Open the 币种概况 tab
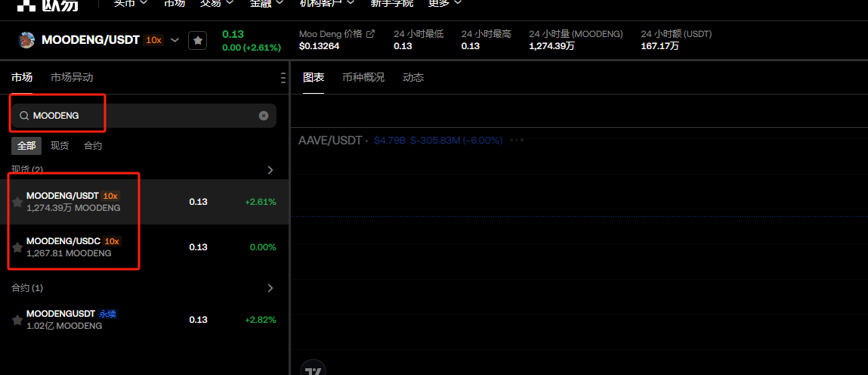868x375 pixels. point(363,78)
